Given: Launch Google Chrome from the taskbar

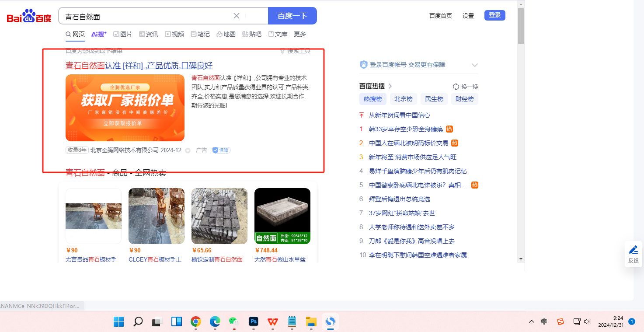Looking at the screenshot, I should click(x=195, y=322).
